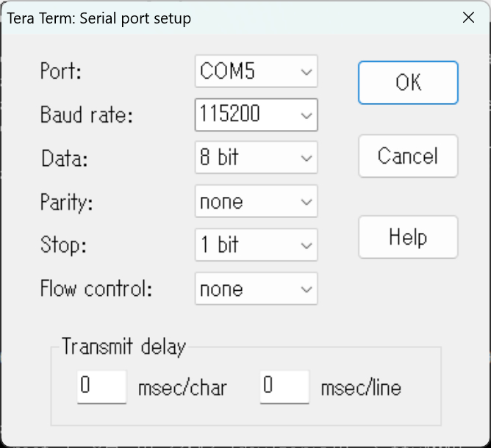Click the "Parity:" label
The image size is (491, 448).
pyautogui.click(x=67, y=203)
